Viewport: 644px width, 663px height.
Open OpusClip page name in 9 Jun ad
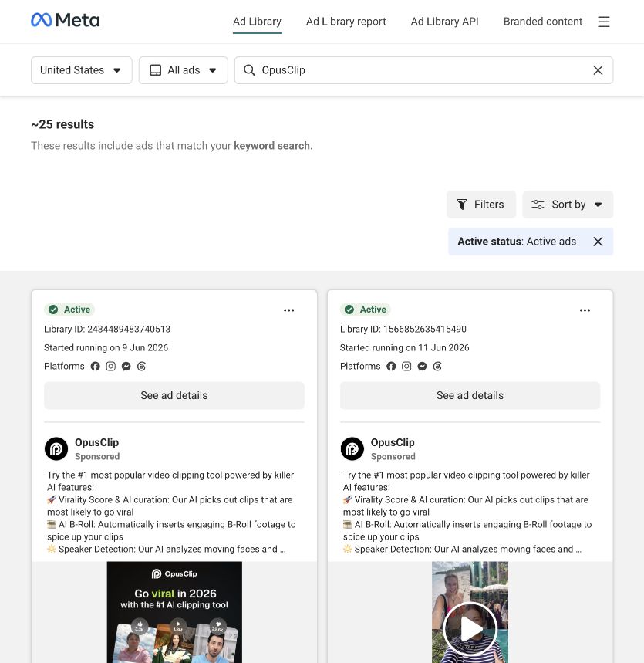coord(96,443)
